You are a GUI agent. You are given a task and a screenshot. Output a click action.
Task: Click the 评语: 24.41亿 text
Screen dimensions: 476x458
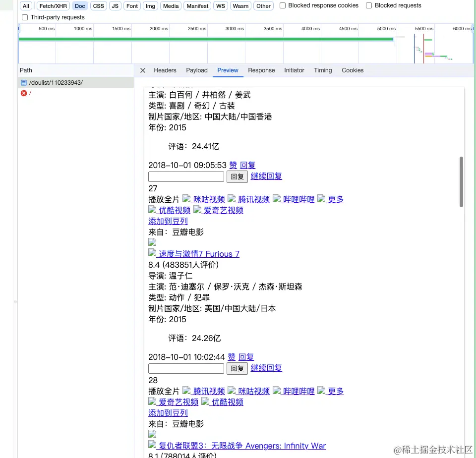click(x=194, y=147)
